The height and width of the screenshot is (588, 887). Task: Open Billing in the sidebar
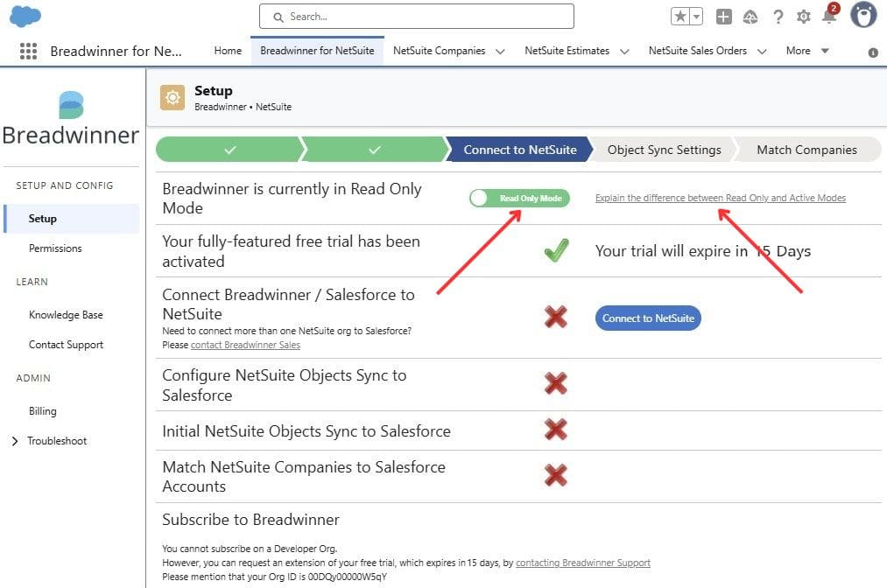tap(42, 411)
